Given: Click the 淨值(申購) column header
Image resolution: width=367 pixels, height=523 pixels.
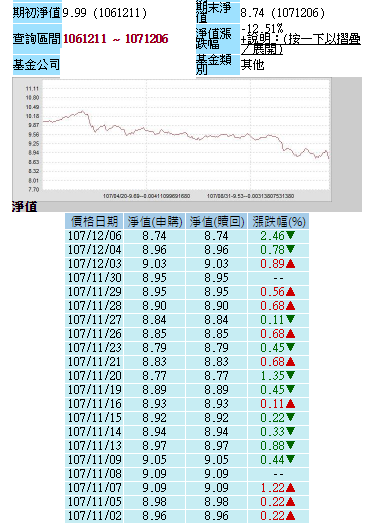Looking at the screenshot, I should tap(154, 221).
